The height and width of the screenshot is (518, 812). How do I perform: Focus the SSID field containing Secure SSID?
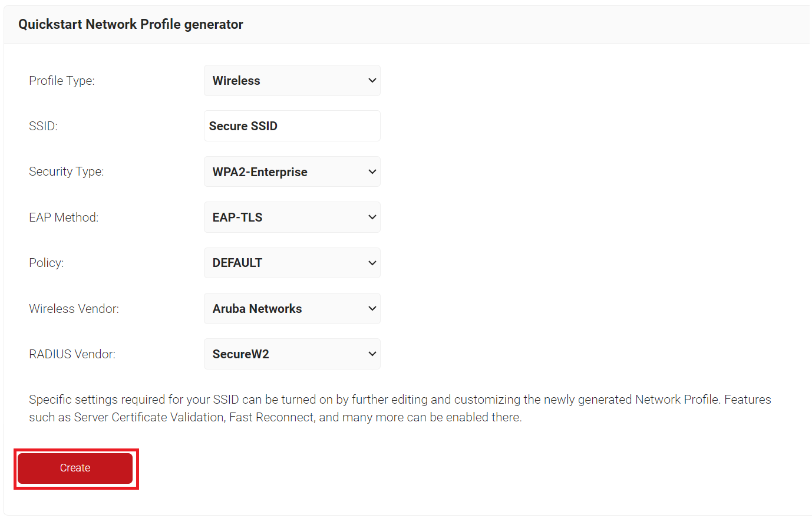(x=292, y=126)
